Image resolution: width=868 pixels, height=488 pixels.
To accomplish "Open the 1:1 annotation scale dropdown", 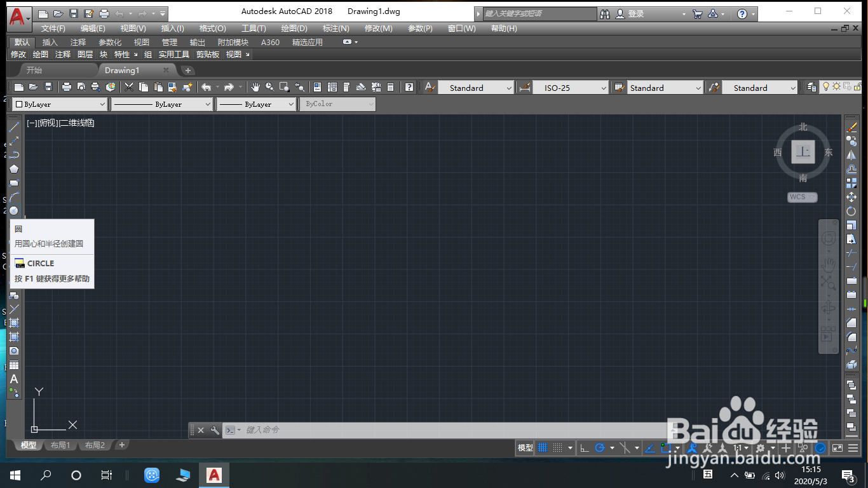I will click(741, 448).
